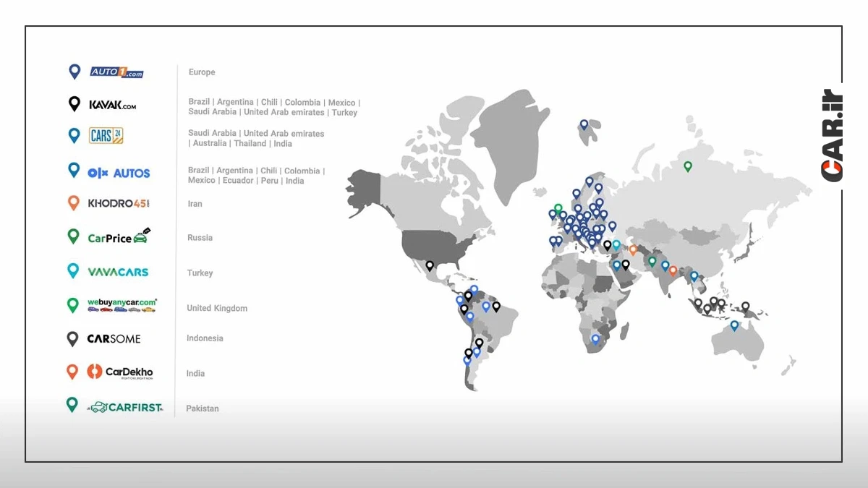868x488 pixels.
Task: Click the 'Iran' label
Action: click(195, 204)
